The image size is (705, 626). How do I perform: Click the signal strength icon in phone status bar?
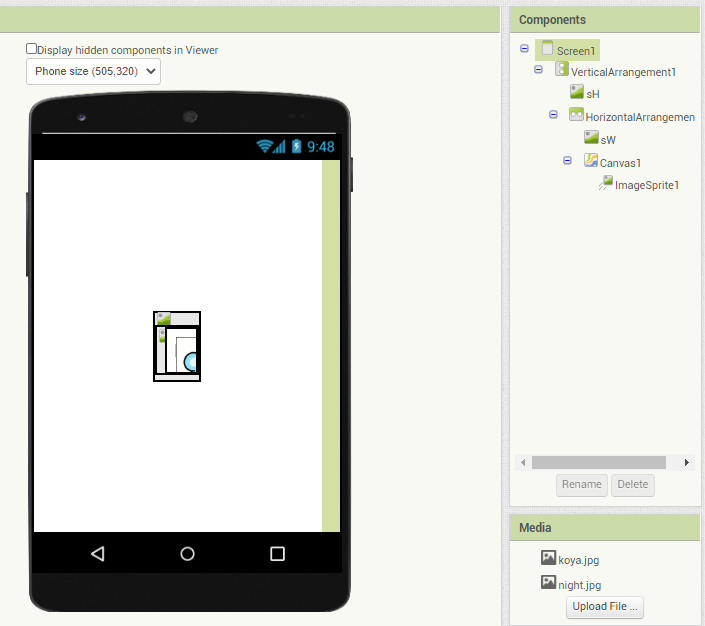click(x=279, y=146)
